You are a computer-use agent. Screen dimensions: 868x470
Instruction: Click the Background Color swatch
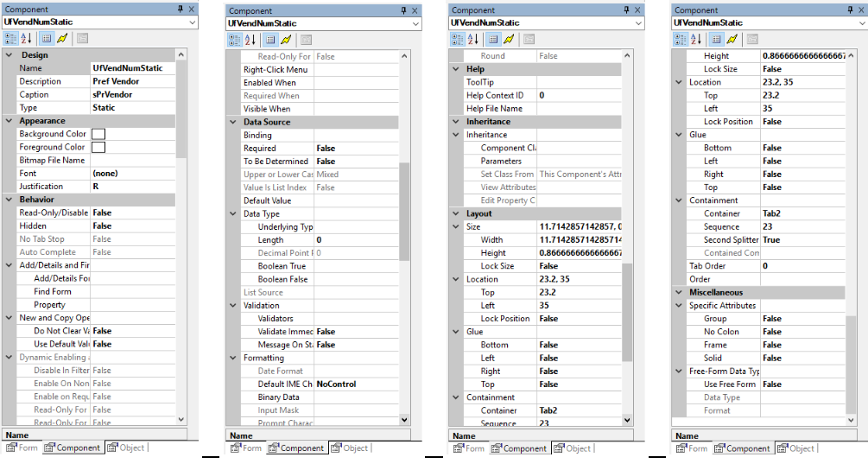[x=98, y=134]
